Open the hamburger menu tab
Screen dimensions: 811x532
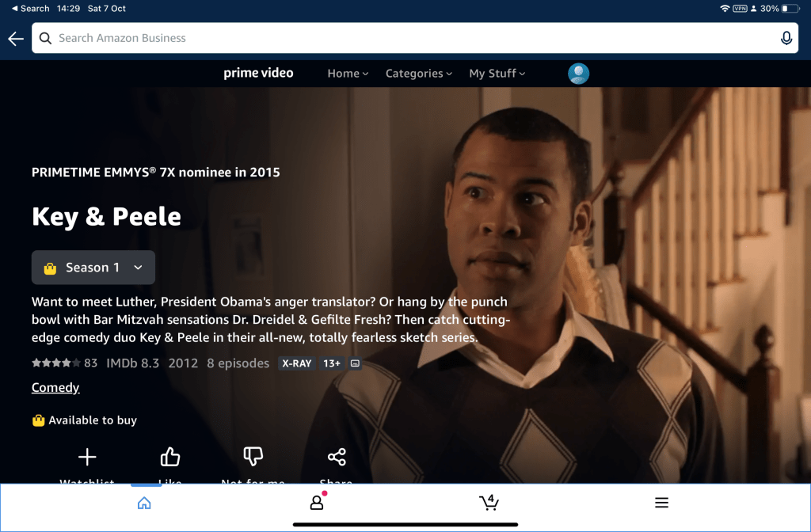661,503
